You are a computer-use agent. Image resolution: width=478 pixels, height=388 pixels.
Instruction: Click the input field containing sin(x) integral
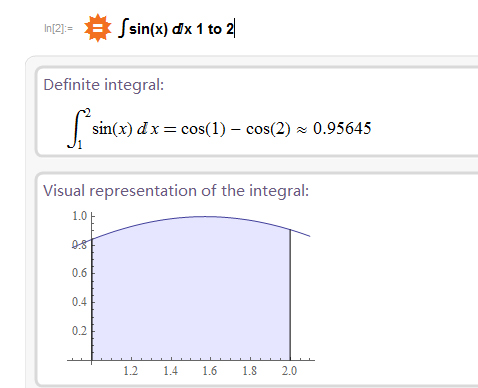(x=177, y=28)
